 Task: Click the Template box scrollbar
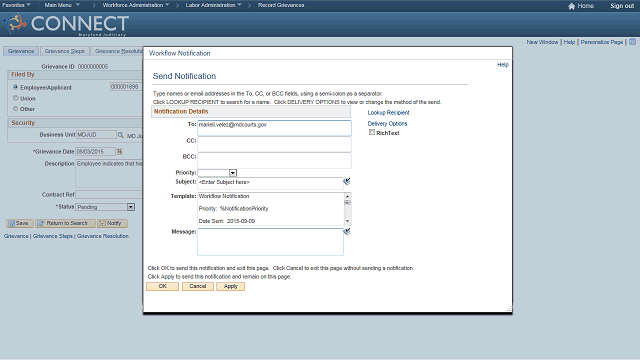[347, 209]
